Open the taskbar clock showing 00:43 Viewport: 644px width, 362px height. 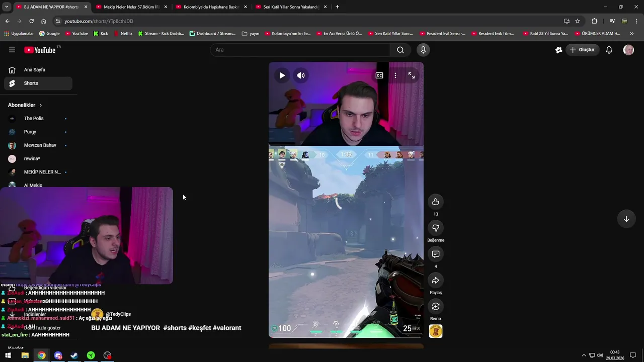[x=615, y=355]
